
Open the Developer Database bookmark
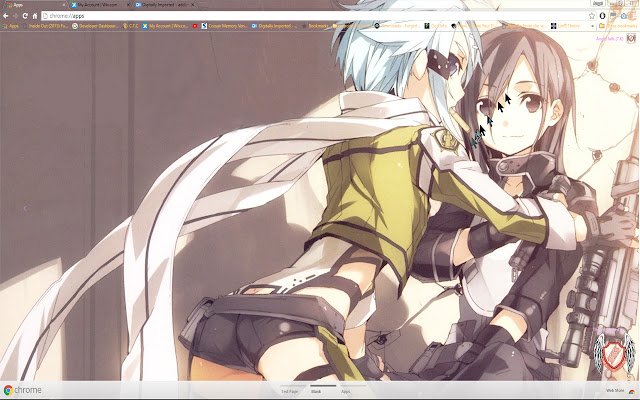pyautogui.click(x=95, y=26)
